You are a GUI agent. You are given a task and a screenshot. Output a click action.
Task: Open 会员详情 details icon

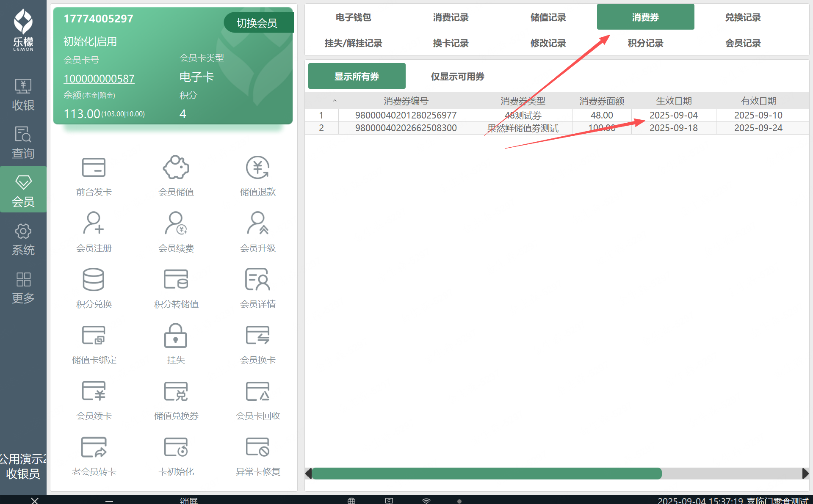[258, 280]
